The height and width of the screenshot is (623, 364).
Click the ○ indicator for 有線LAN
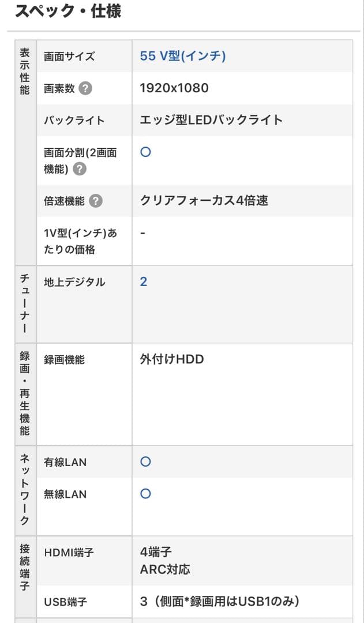pos(145,461)
